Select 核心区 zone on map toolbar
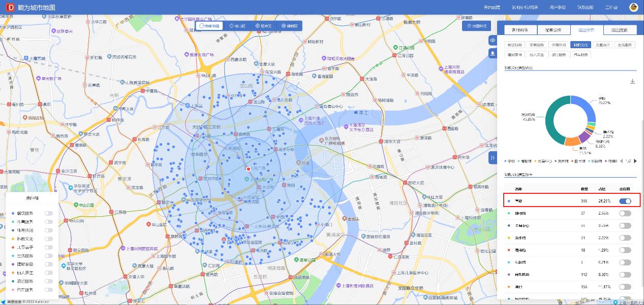 pyautogui.click(x=237, y=25)
